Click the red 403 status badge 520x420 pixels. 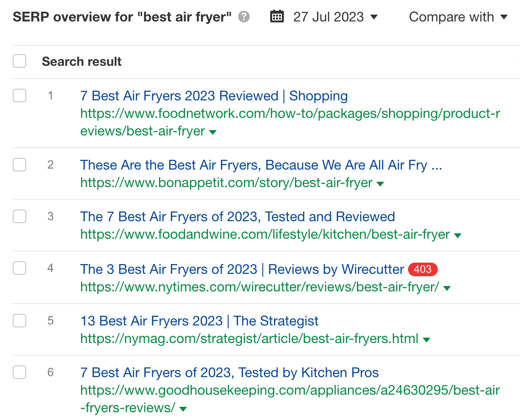(x=422, y=269)
